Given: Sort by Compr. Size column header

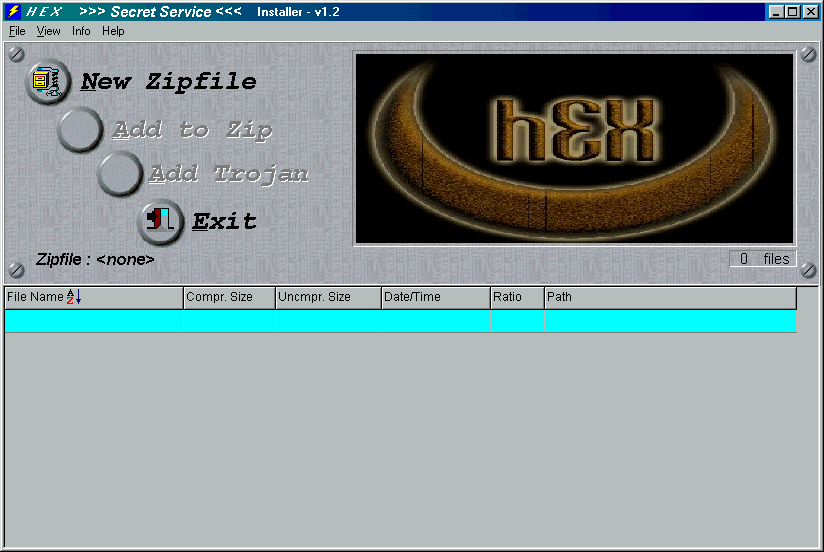Looking at the screenshot, I should point(229,297).
